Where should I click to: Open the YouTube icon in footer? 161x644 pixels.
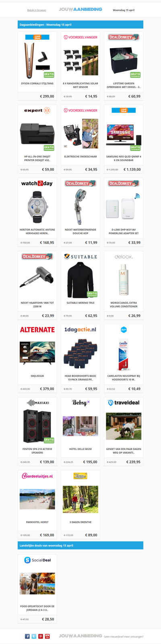47,636
